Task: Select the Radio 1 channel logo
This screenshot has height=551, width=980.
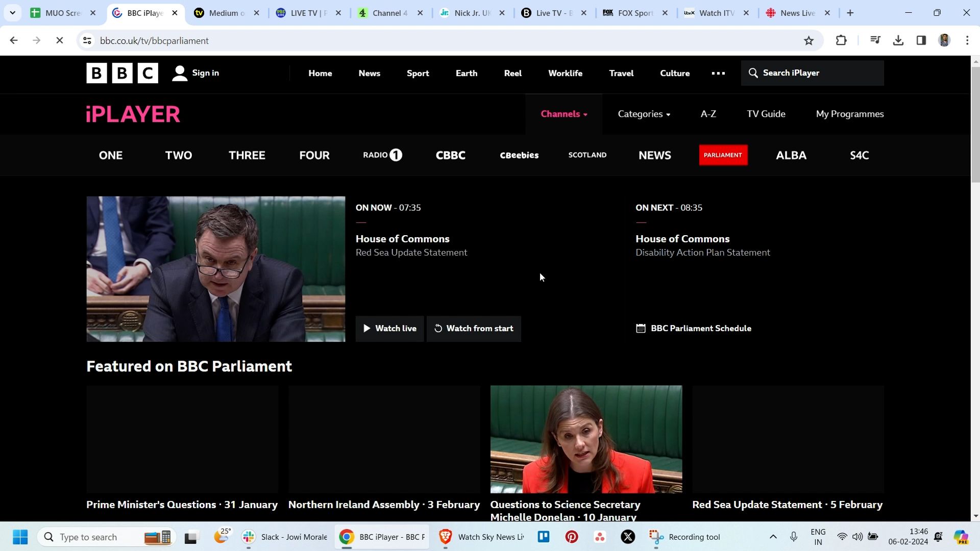Action: [382, 155]
